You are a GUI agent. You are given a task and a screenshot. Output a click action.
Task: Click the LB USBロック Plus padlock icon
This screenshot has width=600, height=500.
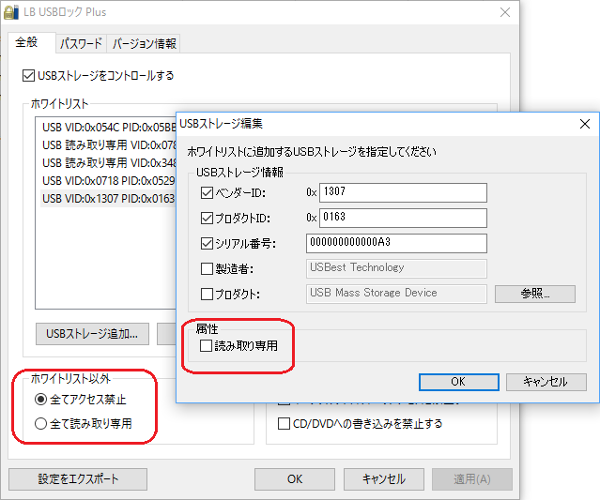coord(11,12)
